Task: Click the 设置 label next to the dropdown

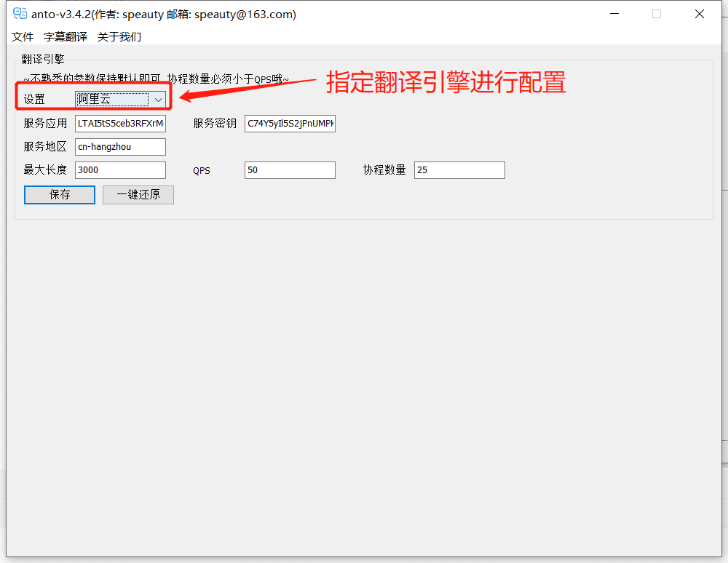Action: [x=34, y=99]
